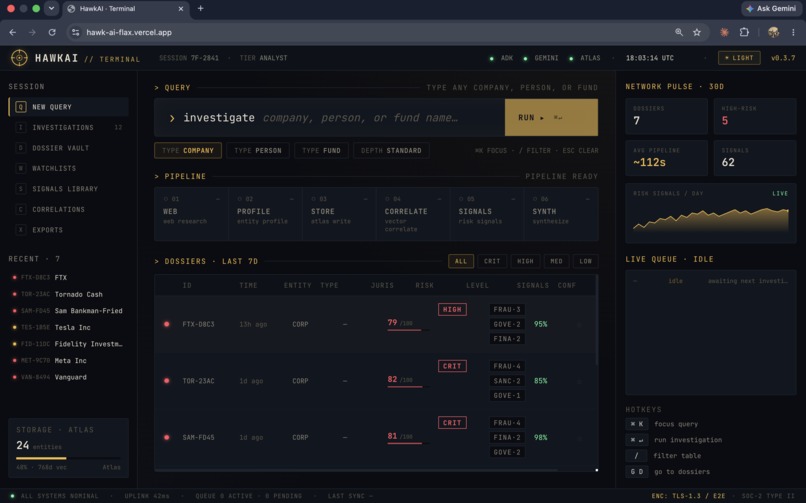Open recent dossier Tesla Inc
This screenshot has height=503, width=806.
[x=68, y=327]
